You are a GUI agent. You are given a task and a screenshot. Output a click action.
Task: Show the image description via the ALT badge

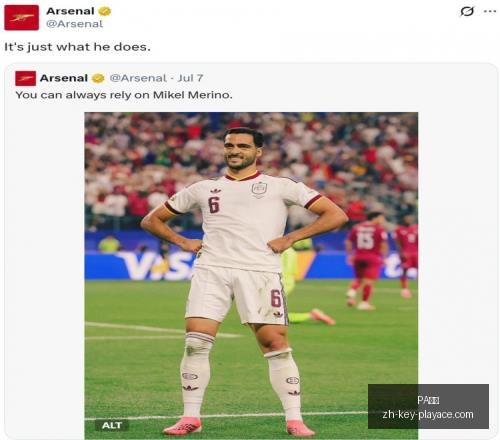(x=112, y=425)
